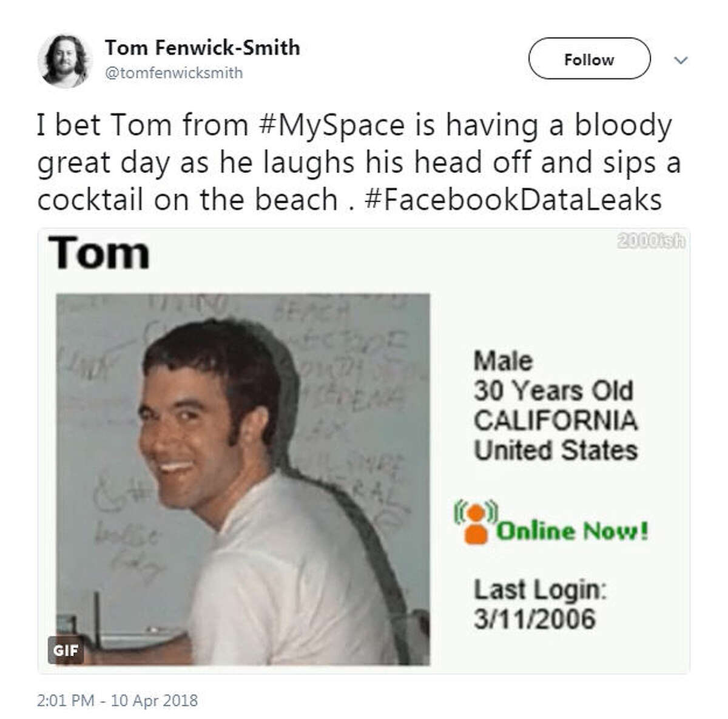The height and width of the screenshot is (719, 728).
Task: Click the GIF badge on the image
Action: point(66,650)
